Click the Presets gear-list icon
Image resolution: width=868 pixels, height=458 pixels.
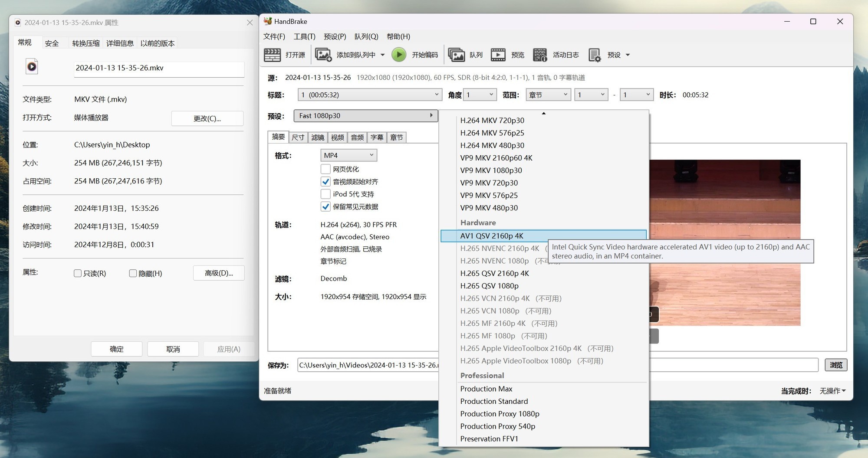click(x=595, y=55)
